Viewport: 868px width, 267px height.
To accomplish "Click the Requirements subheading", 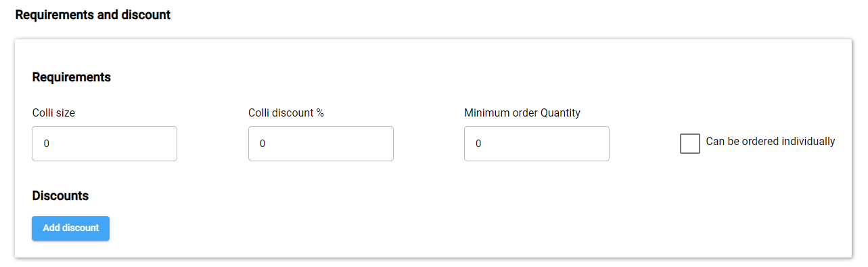I will pos(71,77).
